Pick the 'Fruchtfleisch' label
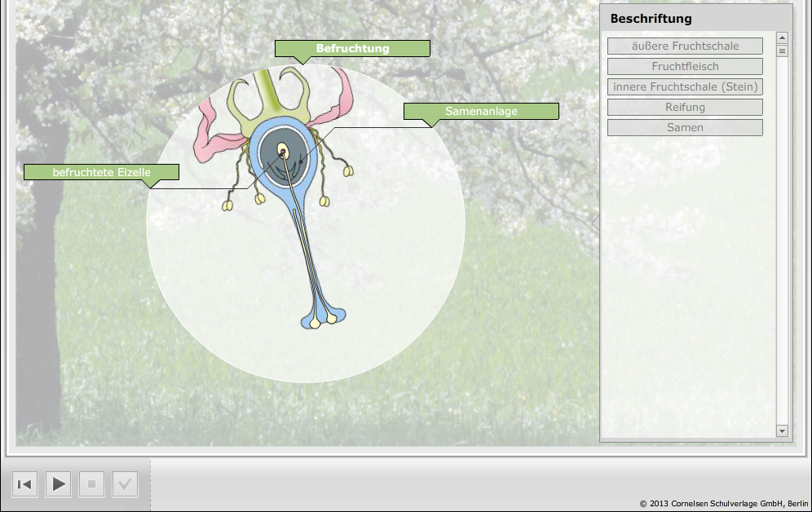The image size is (812, 512). coord(685,67)
